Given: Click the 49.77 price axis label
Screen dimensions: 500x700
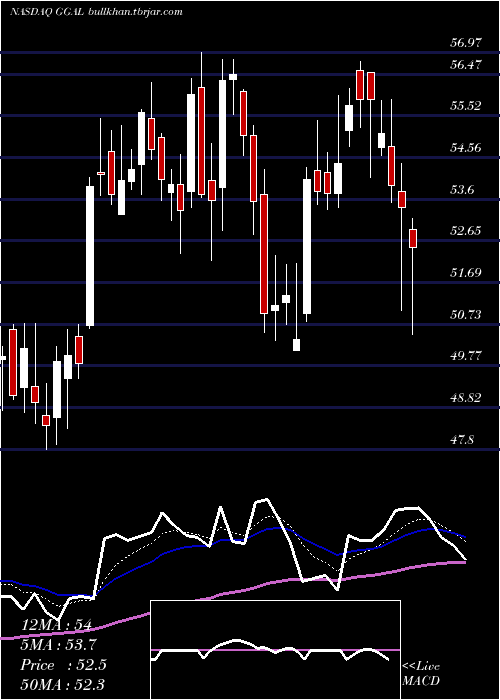Looking at the screenshot, I should tap(466, 356).
